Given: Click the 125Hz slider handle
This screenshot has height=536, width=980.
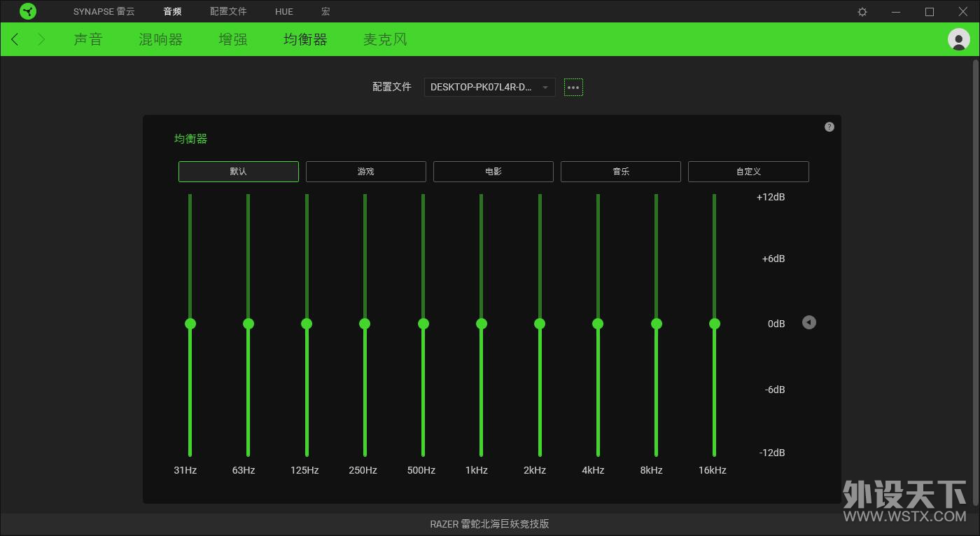Looking at the screenshot, I should click(307, 324).
